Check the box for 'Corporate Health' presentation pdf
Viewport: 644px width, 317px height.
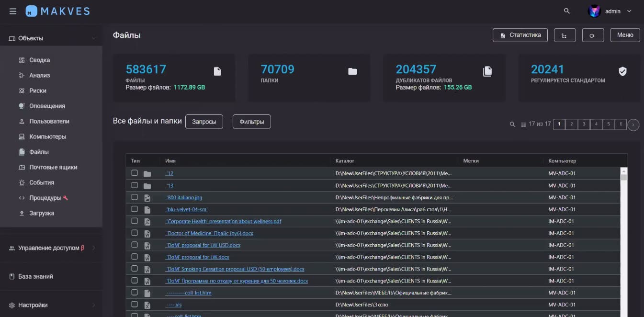[135, 221]
